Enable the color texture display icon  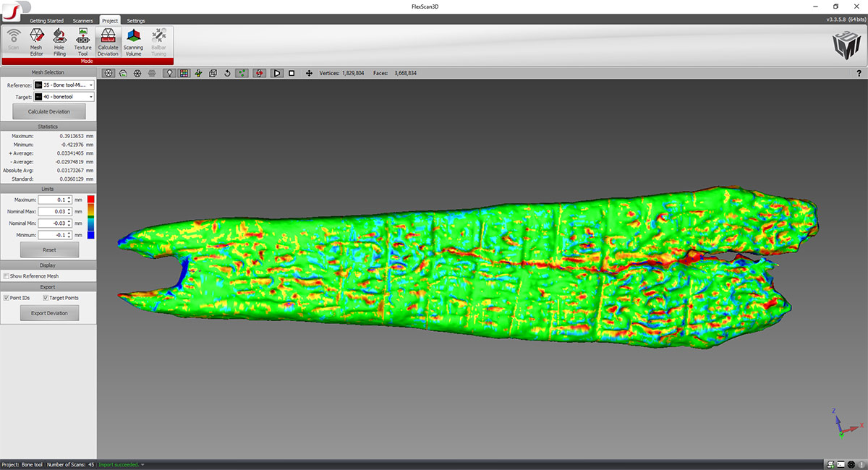pos(184,73)
